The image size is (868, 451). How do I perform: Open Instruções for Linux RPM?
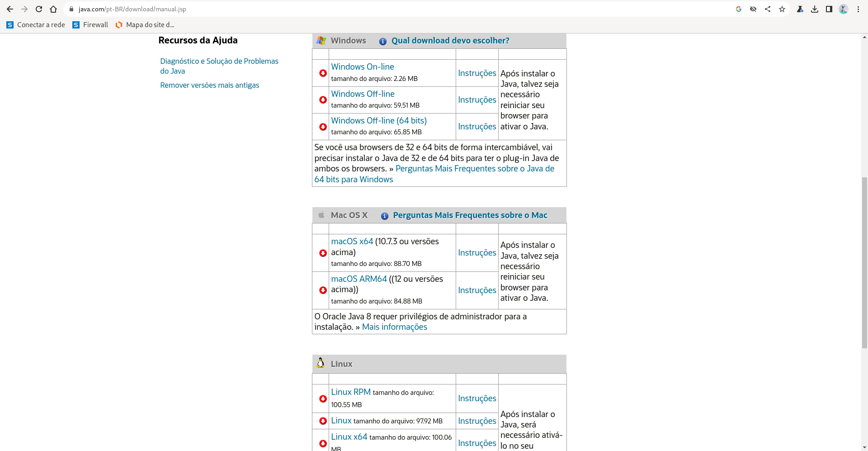[477, 399]
